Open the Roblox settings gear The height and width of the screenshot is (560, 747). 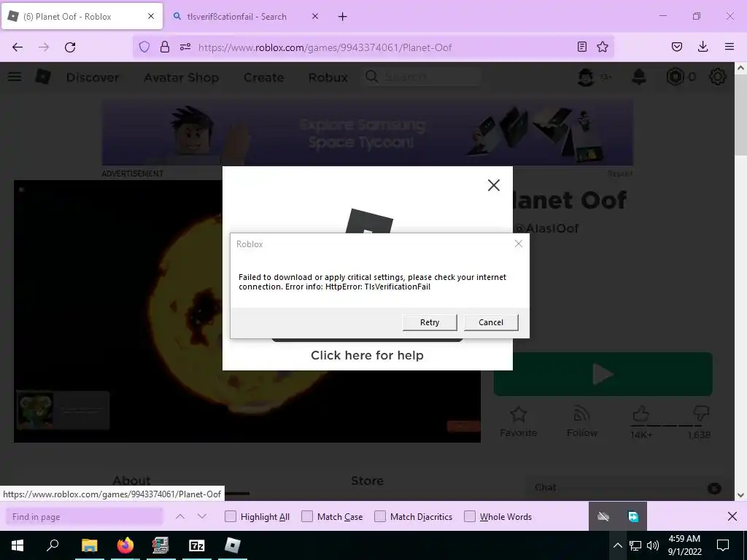pos(718,77)
